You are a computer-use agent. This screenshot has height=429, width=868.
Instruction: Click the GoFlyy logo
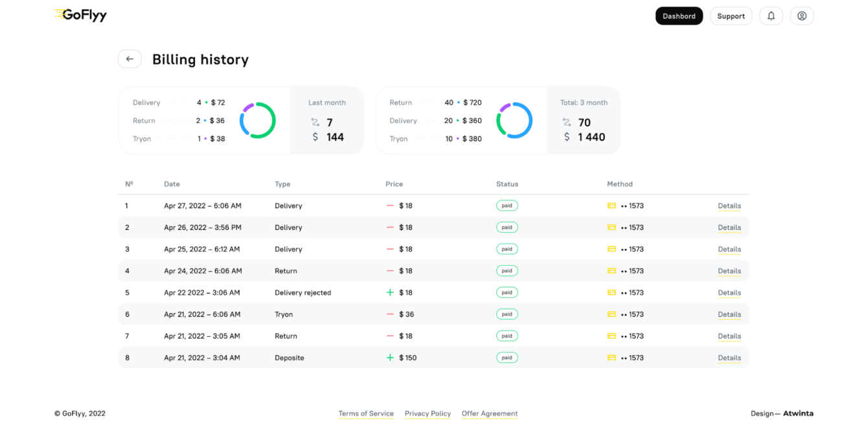(80, 15)
